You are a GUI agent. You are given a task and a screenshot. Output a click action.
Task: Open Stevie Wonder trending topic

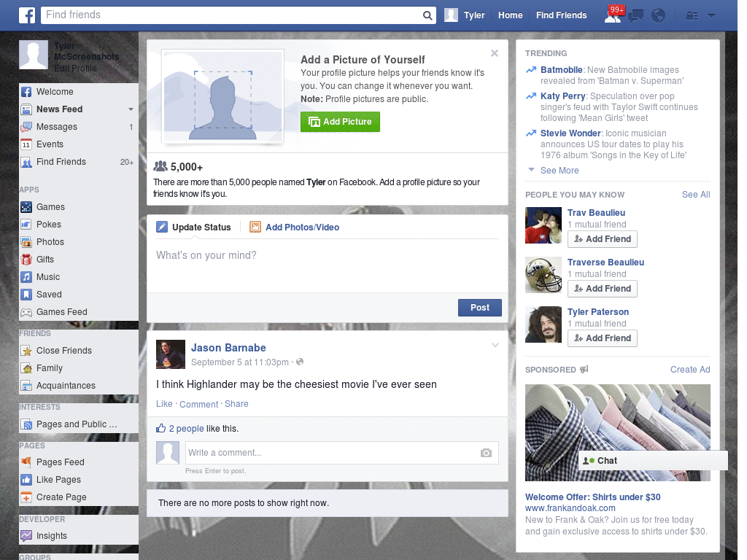[x=570, y=133]
